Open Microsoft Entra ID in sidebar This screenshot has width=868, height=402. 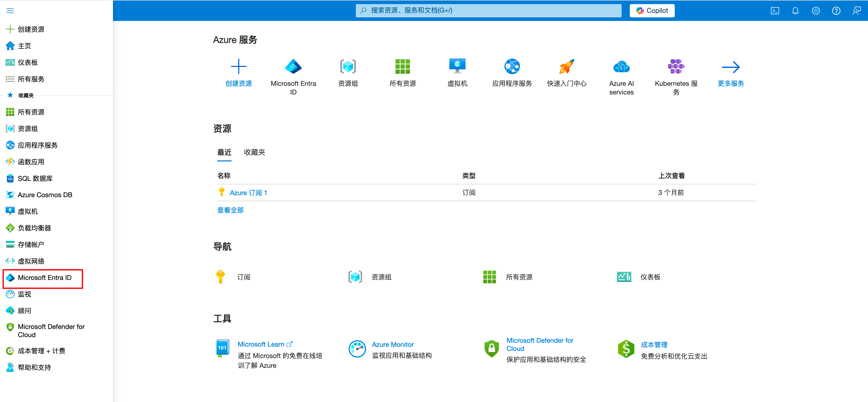click(x=44, y=278)
